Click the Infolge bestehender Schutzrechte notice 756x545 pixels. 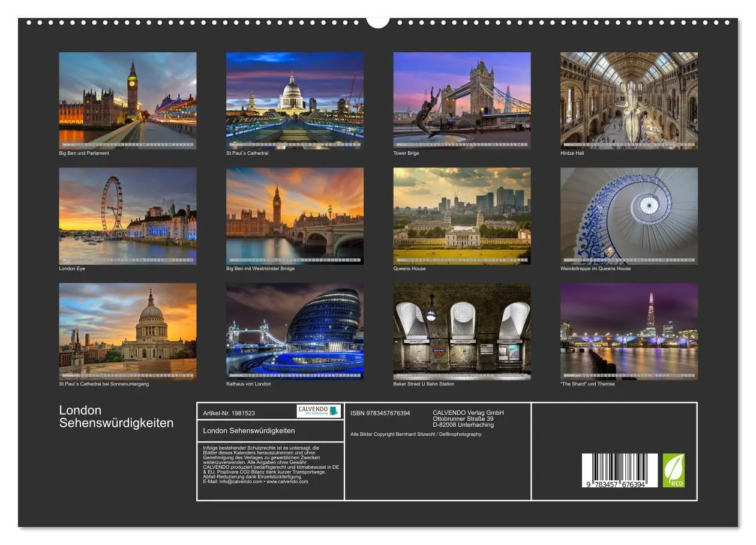271,465
